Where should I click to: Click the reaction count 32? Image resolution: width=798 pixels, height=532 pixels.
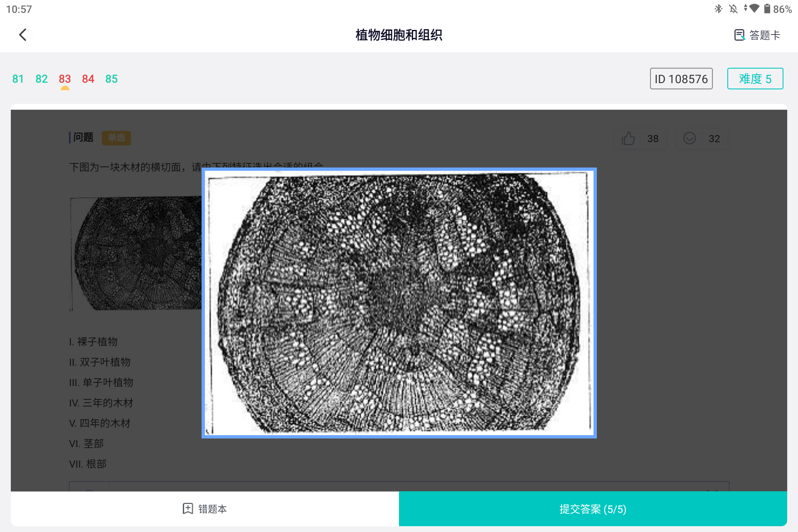714,139
